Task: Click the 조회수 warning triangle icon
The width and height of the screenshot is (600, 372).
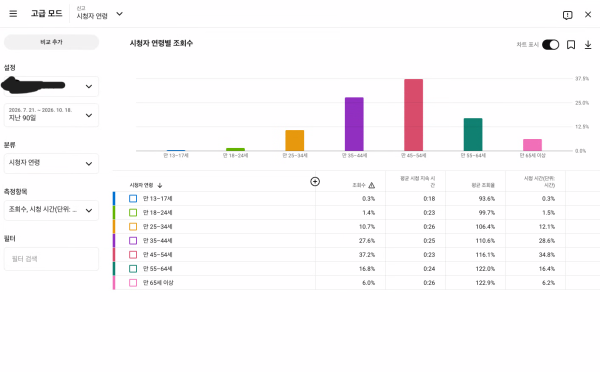Action: pyautogui.click(x=372, y=186)
